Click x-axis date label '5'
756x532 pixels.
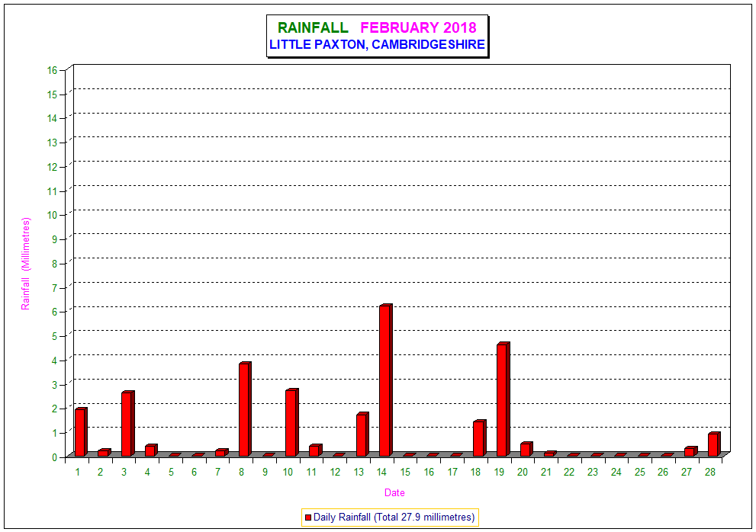pos(171,473)
